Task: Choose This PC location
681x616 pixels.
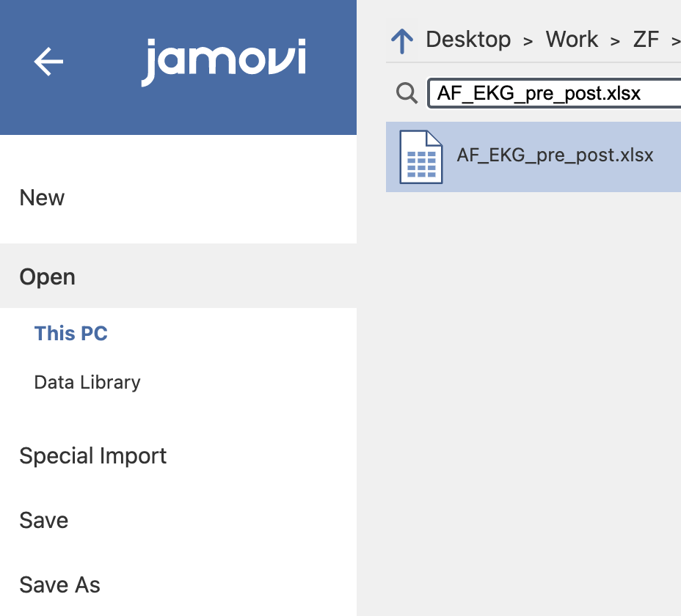Action: point(70,334)
